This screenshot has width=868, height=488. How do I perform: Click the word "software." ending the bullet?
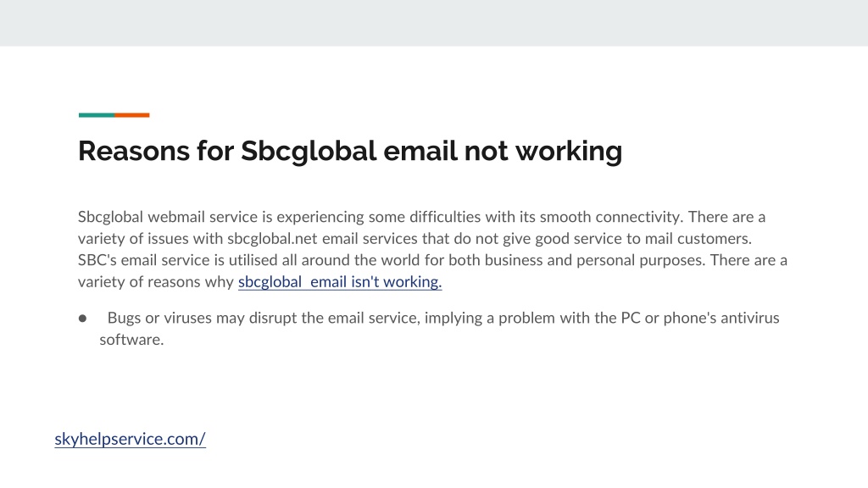tap(131, 340)
